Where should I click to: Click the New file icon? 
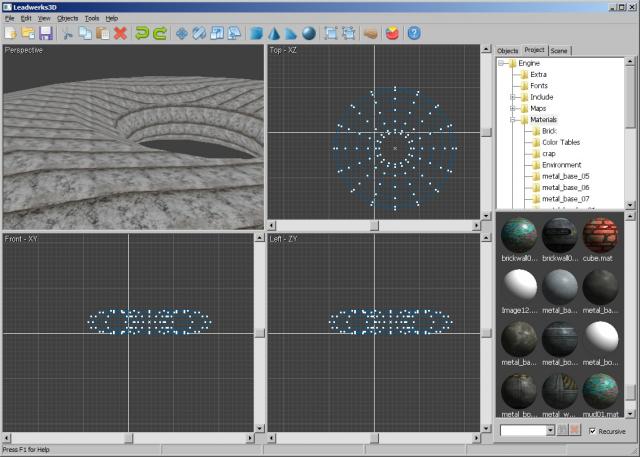[10, 33]
